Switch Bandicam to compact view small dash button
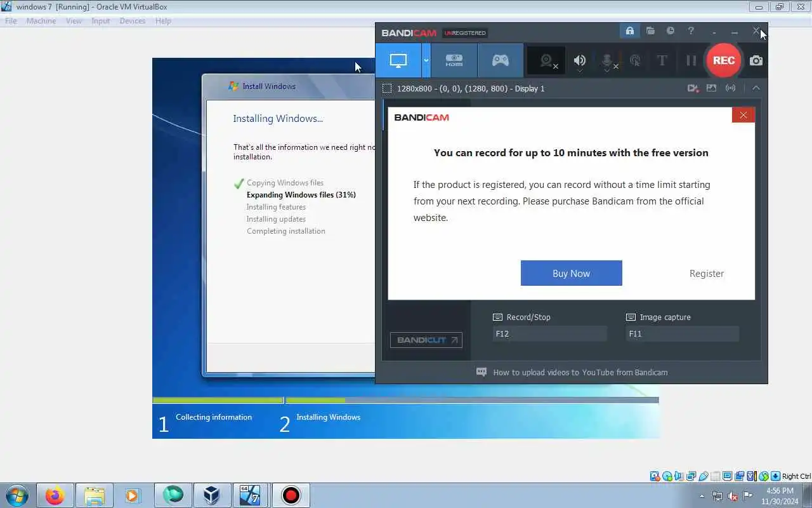The width and height of the screenshot is (812, 508). click(x=714, y=31)
